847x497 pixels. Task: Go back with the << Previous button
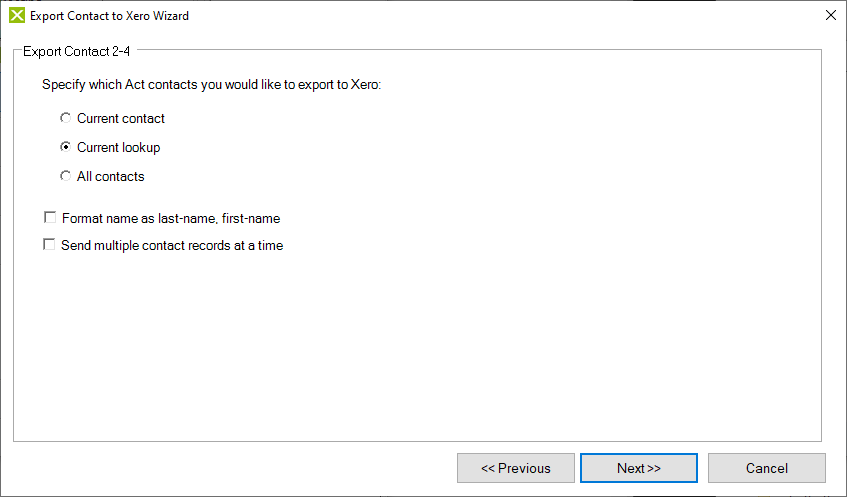click(516, 468)
